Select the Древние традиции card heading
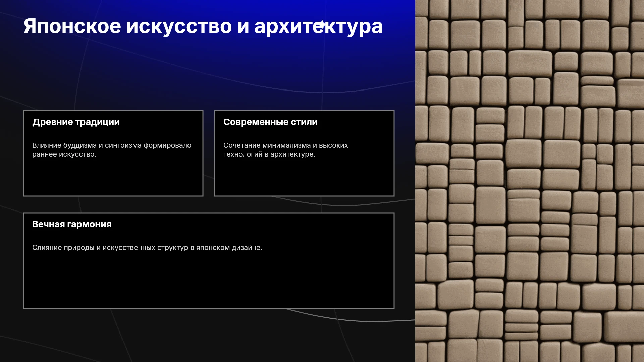This screenshot has height=362, width=644. coord(76,122)
